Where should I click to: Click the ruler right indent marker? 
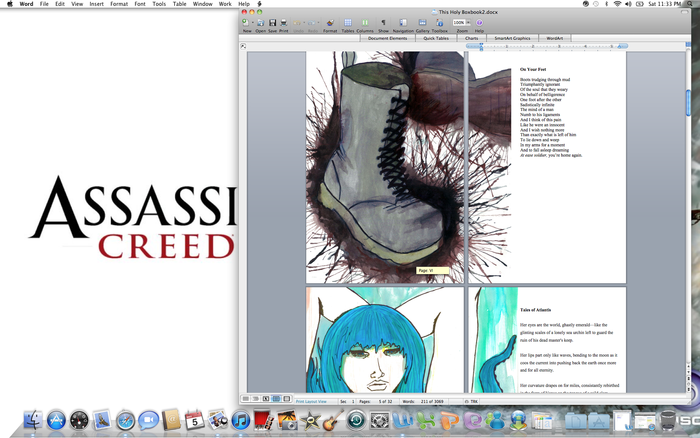pos(619,46)
